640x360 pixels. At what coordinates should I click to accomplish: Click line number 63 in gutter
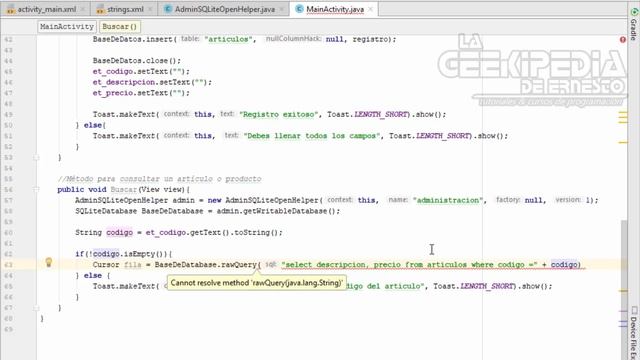(x=9, y=265)
